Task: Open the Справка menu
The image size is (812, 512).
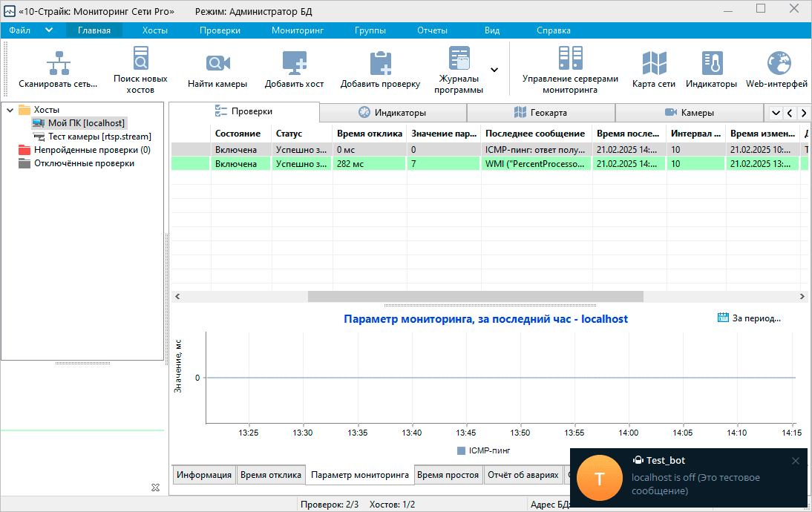Action: 553,30
